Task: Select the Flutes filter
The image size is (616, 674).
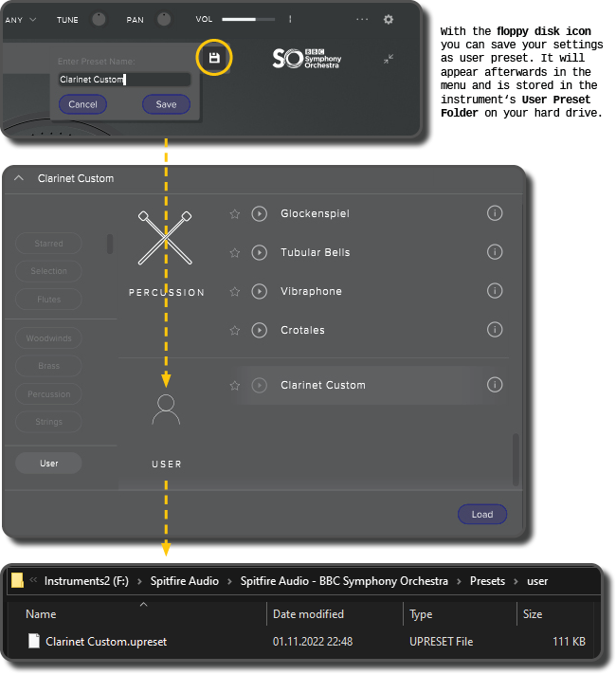Action: [48, 300]
